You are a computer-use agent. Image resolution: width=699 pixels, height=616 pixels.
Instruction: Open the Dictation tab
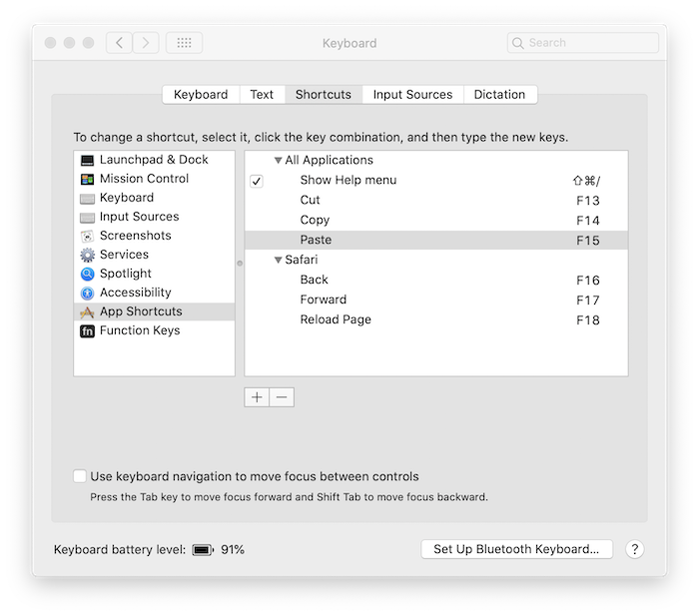click(x=499, y=95)
